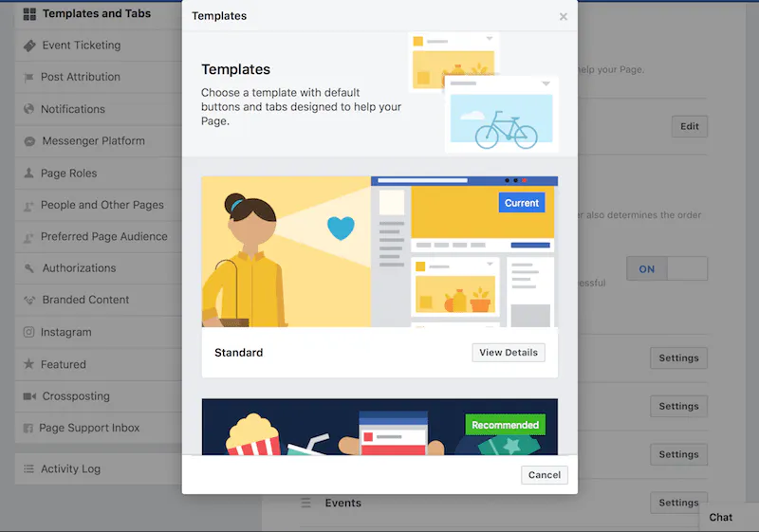The width and height of the screenshot is (759, 532).
Task: Toggle the ON switch for default tabs
Action: pyautogui.click(x=667, y=269)
